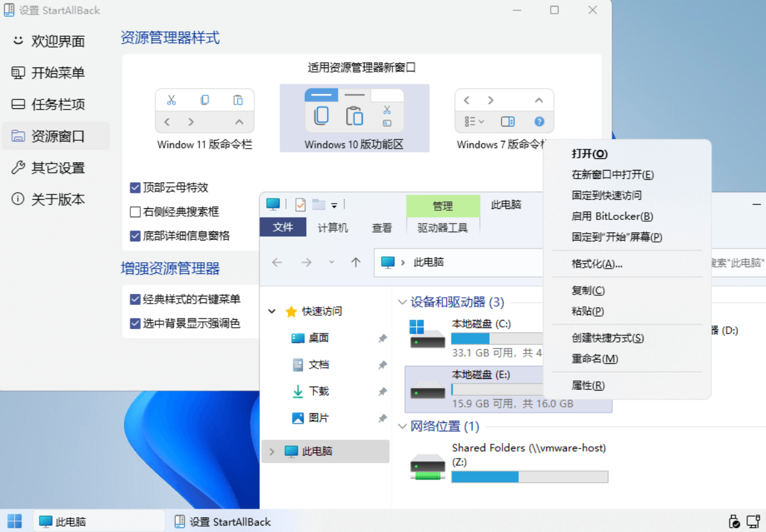The image size is (766, 532).
Task: Go to the 其它设置 section
Action: point(57,167)
